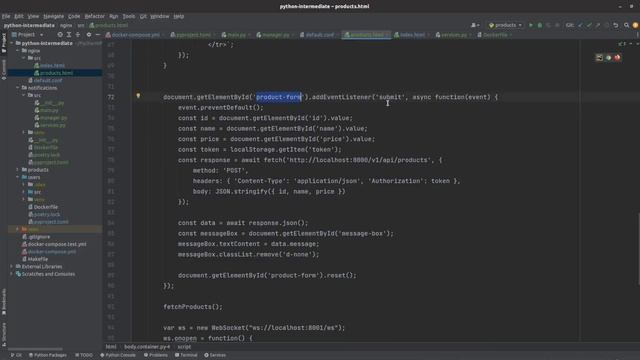The height and width of the screenshot is (360, 640).
Task: Open the Python Console tool window
Action: coord(118,355)
